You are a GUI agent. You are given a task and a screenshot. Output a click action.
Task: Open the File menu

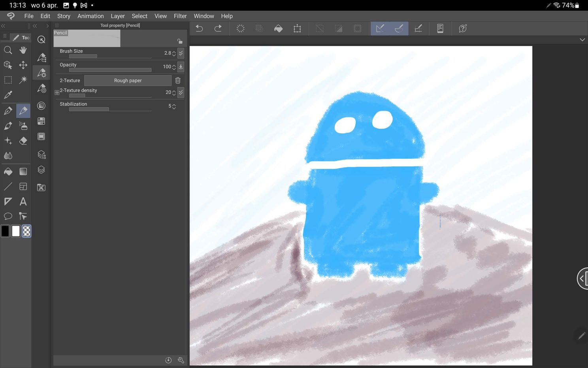click(29, 16)
